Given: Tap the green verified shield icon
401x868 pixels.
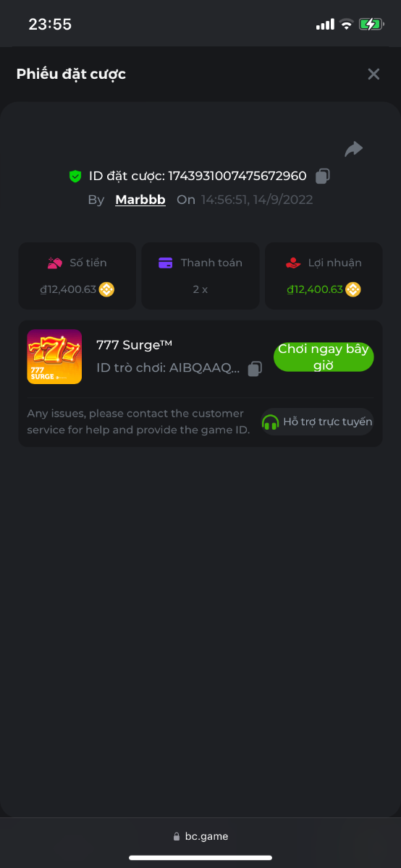Looking at the screenshot, I should (x=75, y=176).
